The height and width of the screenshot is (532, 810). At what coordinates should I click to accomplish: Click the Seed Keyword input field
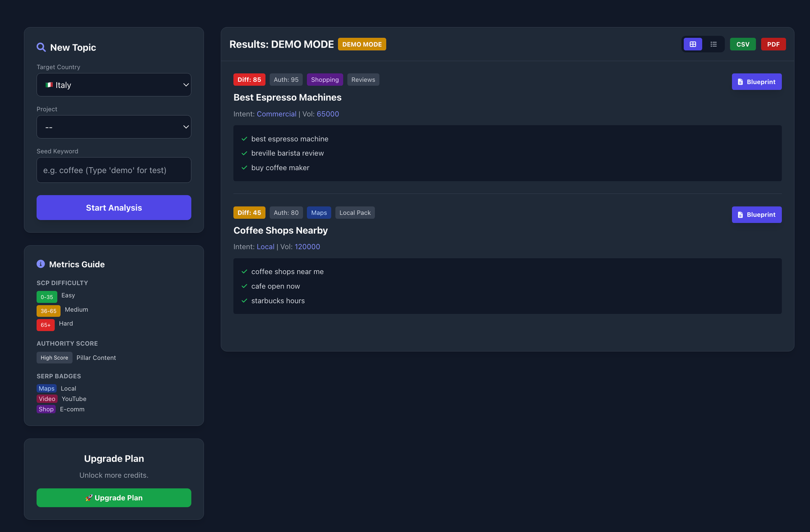point(113,170)
